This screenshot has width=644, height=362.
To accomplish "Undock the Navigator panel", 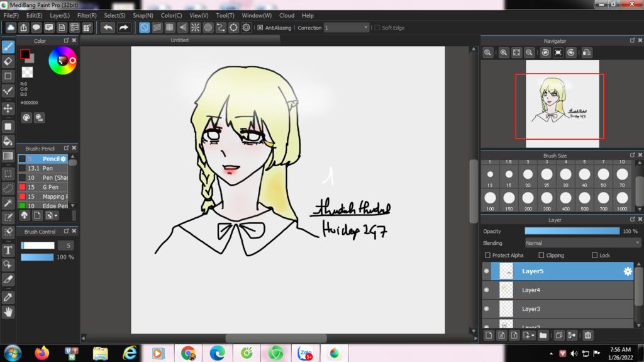I will click(633, 40).
